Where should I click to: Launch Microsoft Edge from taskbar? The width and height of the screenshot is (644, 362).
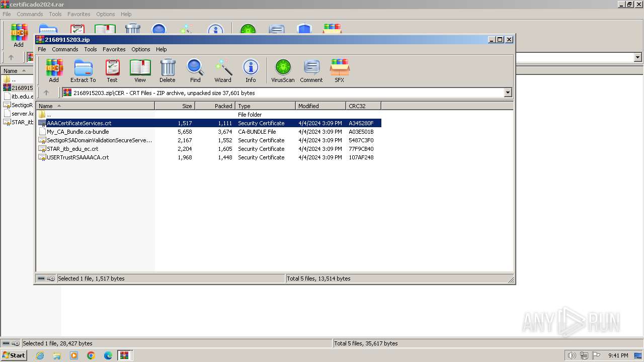[x=108, y=355]
